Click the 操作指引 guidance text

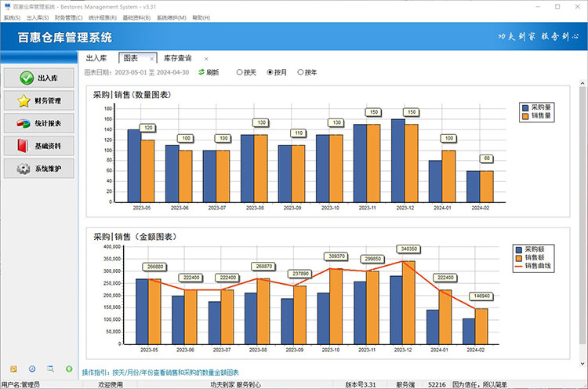pyautogui.click(x=160, y=373)
